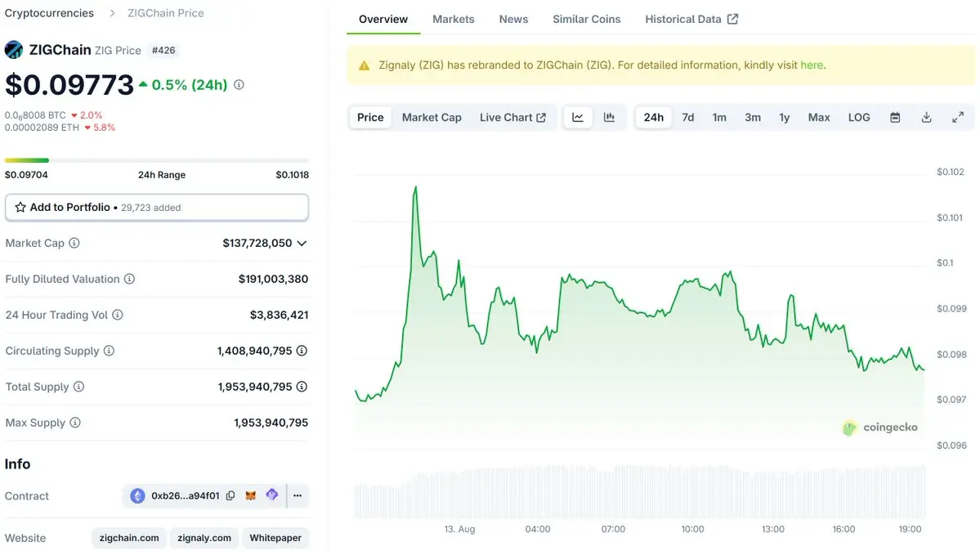The width and height of the screenshot is (980, 551).
Task: Visit zignaly.com website link
Action: pos(204,538)
